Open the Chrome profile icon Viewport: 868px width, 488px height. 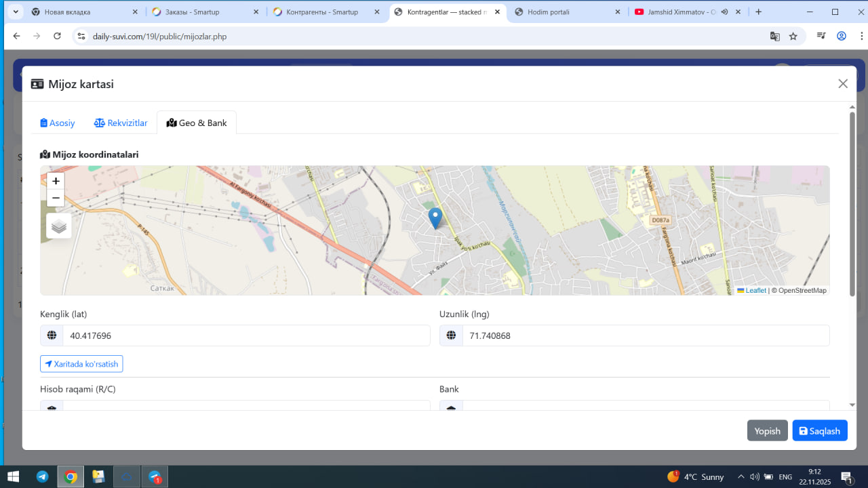pyautogui.click(x=842, y=37)
